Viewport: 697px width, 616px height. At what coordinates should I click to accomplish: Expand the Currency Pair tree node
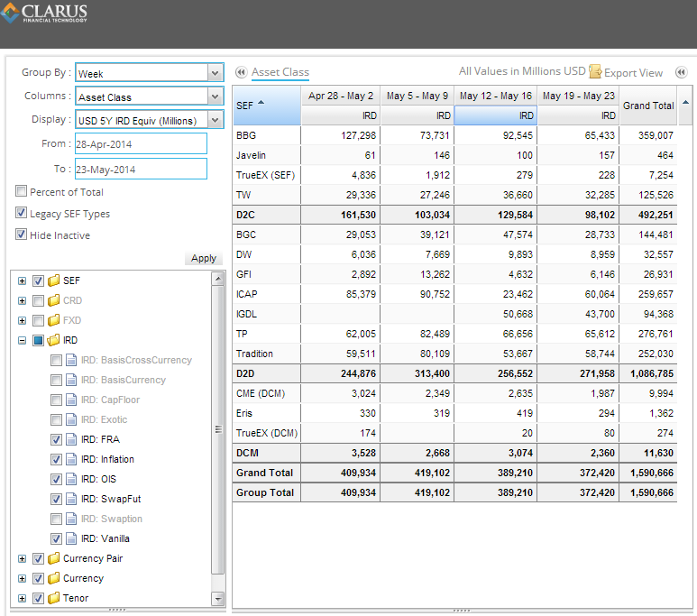[x=22, y=558]
